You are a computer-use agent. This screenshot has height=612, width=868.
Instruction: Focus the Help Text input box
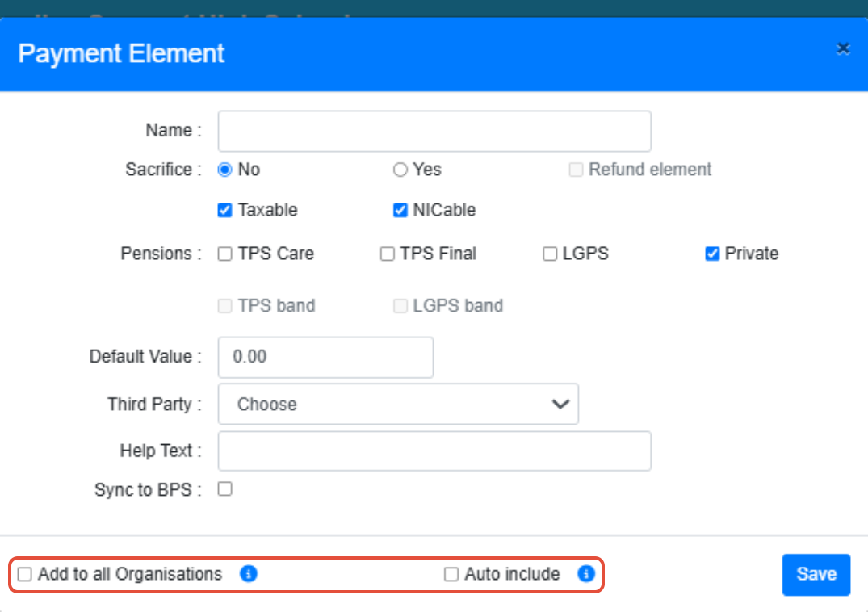pos(434,451)
